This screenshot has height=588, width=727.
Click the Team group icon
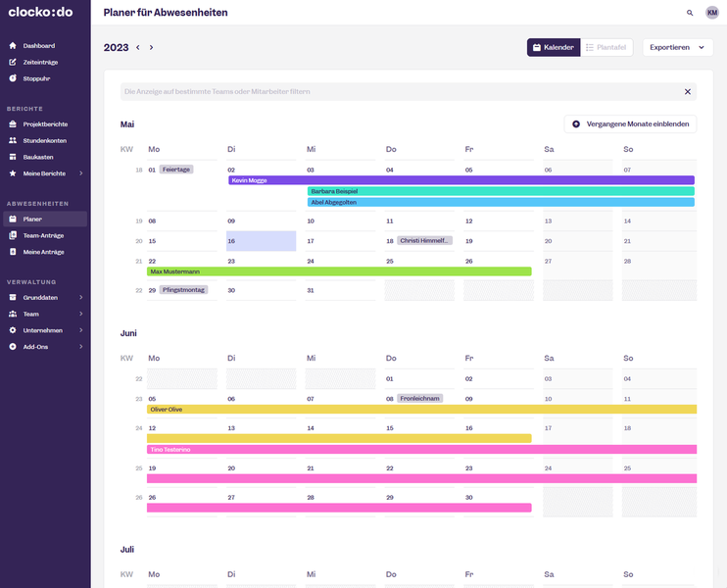13,314
